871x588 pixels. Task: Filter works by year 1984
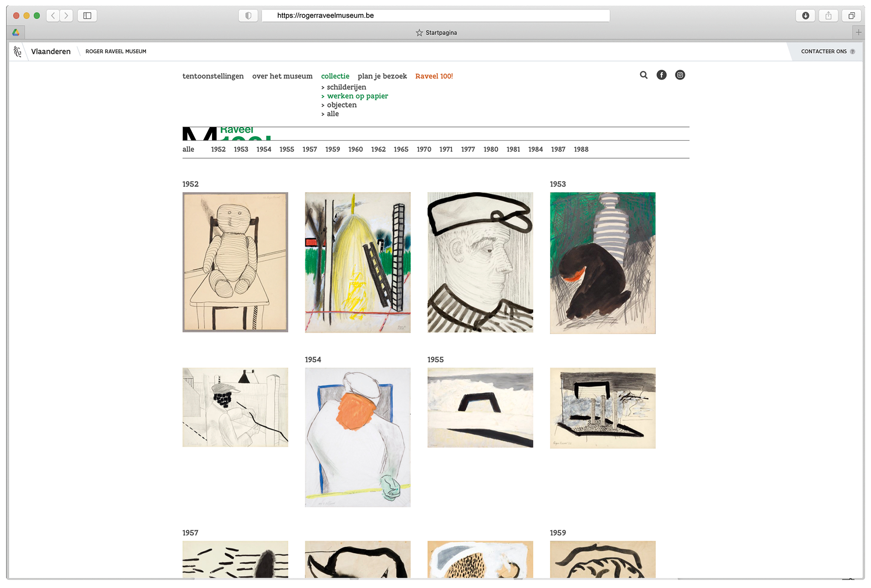coord(535,149)
